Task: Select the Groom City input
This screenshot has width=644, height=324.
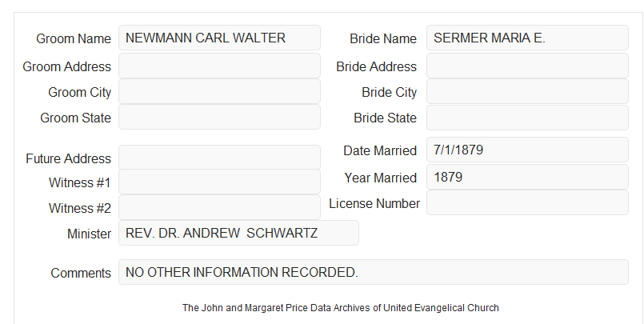Action: pyautogui.click(x=219, y=91)
